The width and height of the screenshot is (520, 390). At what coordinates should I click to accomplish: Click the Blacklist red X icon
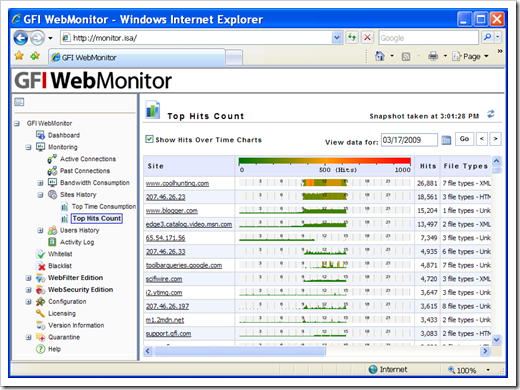click(x=41, y=266)
